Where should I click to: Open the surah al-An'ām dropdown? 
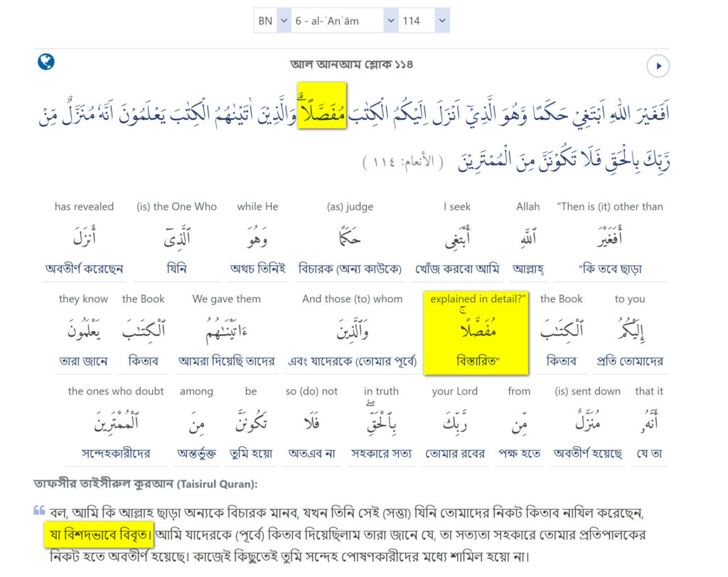pos(345,21)
